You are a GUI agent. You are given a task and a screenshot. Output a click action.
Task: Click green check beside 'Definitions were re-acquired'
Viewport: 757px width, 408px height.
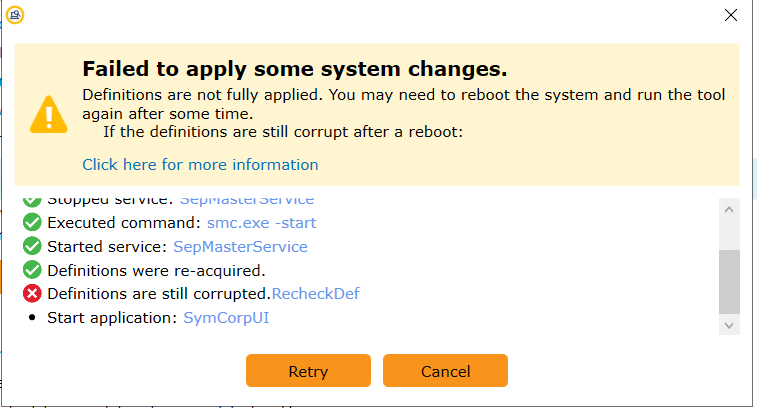click(x=32, y=270)
